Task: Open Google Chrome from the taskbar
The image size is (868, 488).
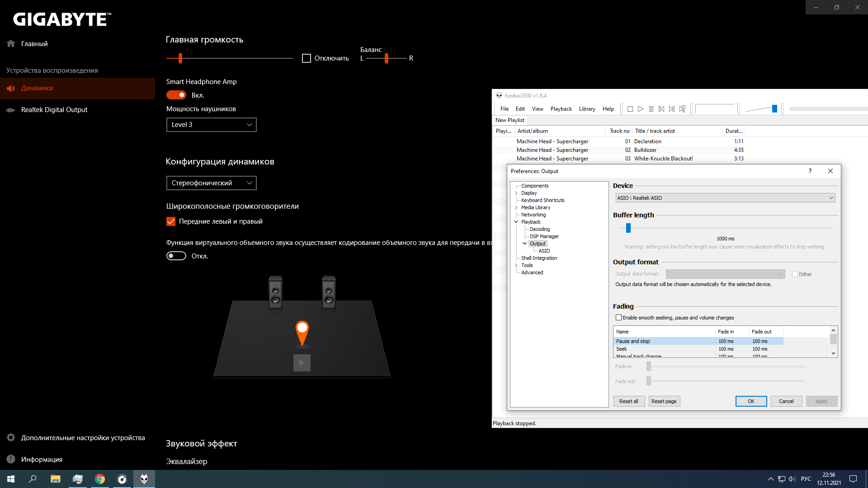Action: tap(100, 479)
